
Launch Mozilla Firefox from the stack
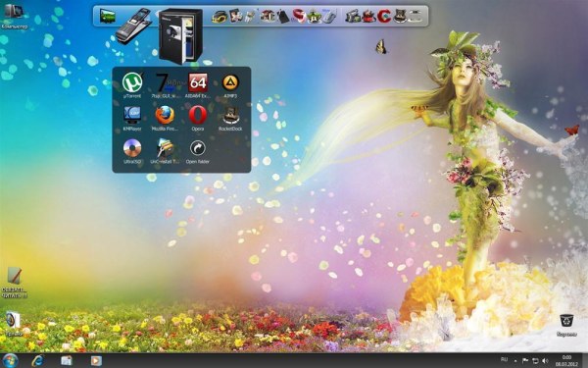165,115
